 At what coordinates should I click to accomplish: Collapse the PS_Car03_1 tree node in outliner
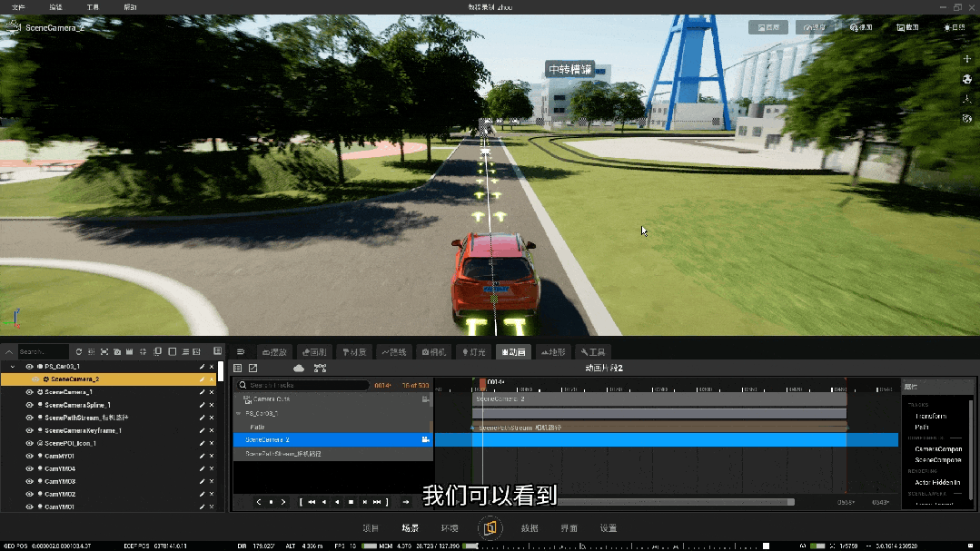click(x=13, y=367)
